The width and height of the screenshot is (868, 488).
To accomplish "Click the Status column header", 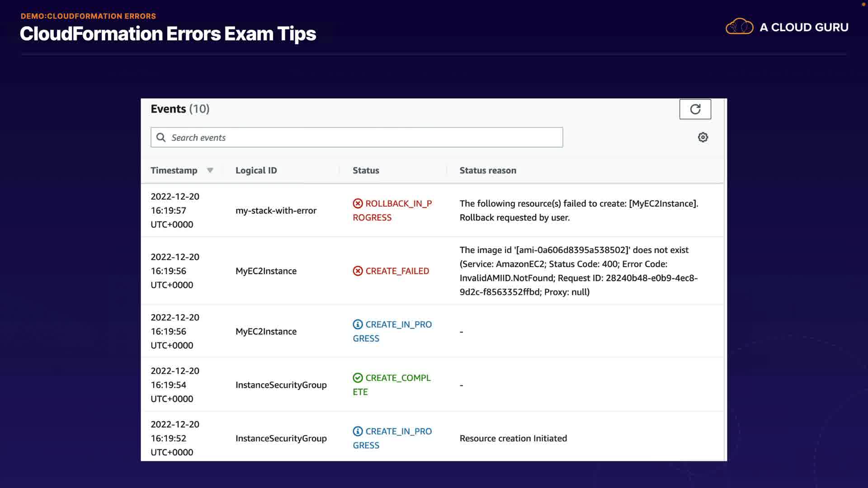I will click(366, 170).
